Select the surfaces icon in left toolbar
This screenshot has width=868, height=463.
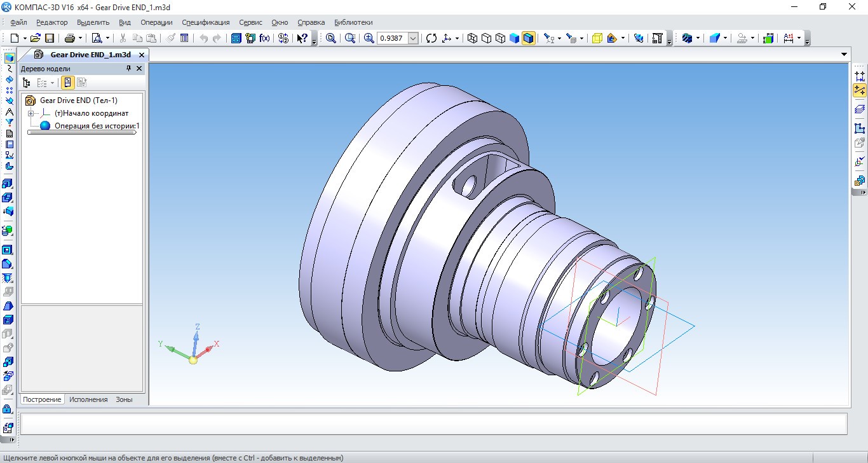click(9, 79)
